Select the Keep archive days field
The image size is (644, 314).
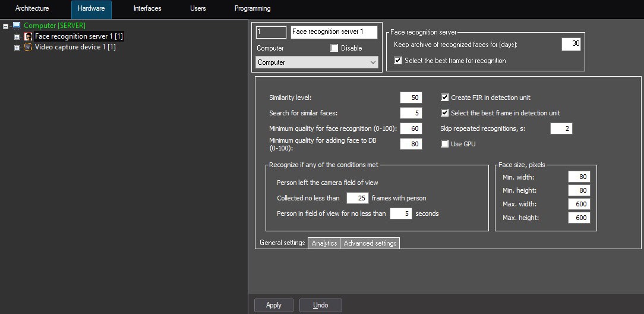coord(571,44)
